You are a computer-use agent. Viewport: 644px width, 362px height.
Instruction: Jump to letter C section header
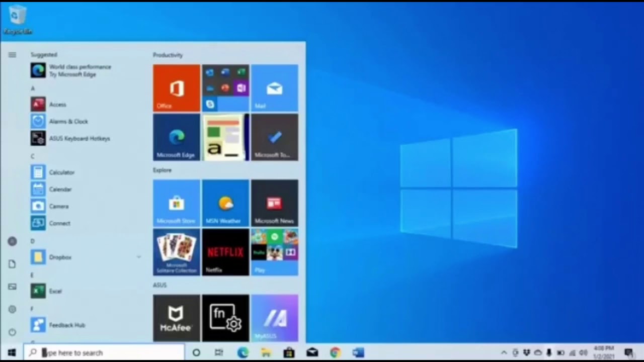click(x=33, y=156)
